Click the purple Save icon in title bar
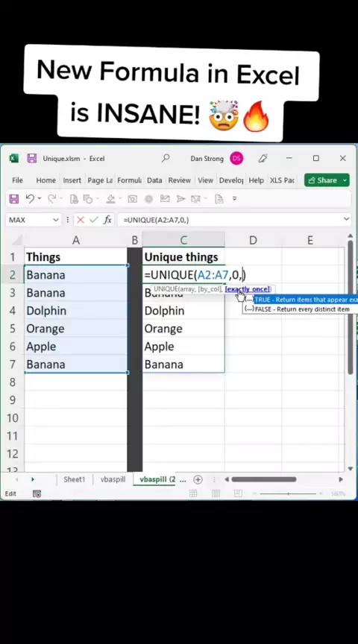This screenshot has height=644, width=358. 31,158
